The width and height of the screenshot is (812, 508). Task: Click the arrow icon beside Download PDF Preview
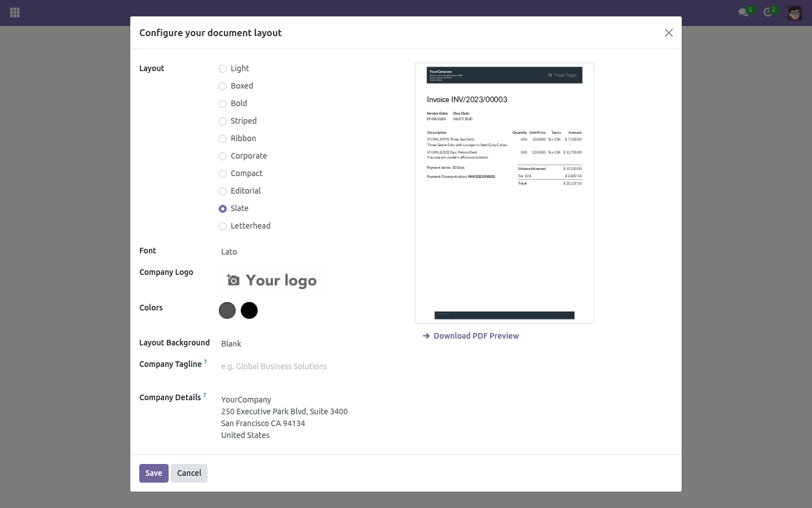click(x=426, y=336)
